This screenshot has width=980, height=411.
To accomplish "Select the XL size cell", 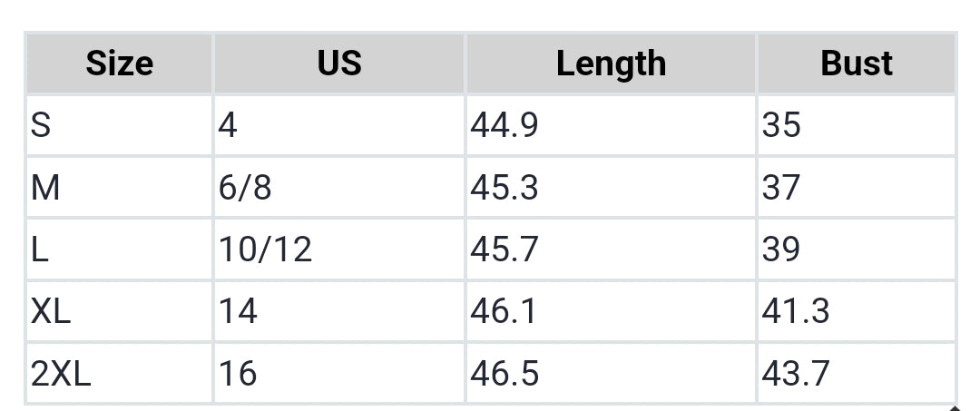I will [x=51, y=311].
